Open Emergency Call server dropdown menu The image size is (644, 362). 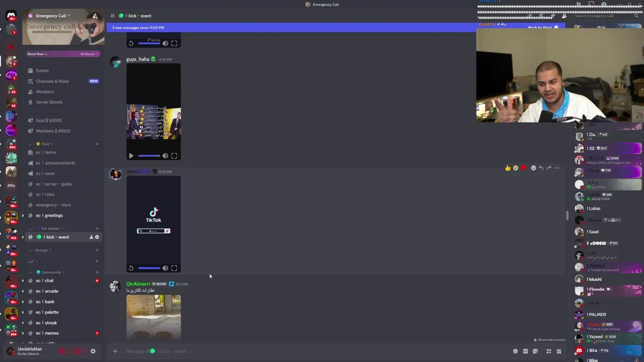point(53,16)
